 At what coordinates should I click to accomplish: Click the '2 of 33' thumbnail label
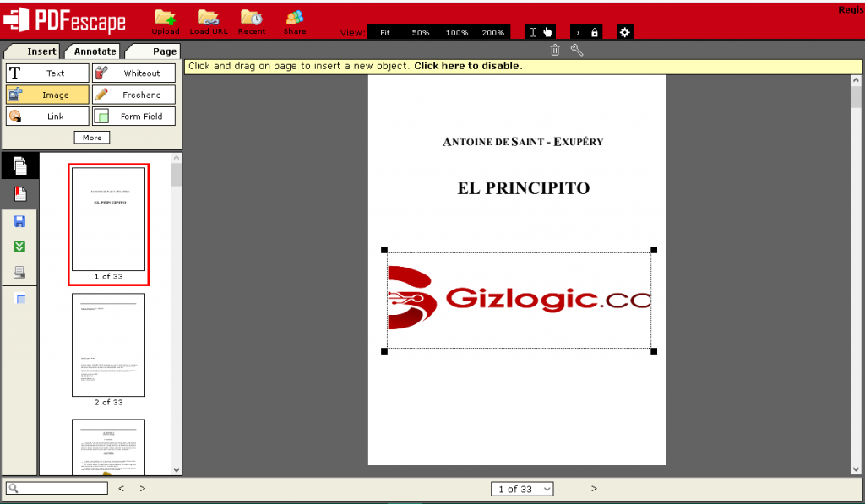109,402
